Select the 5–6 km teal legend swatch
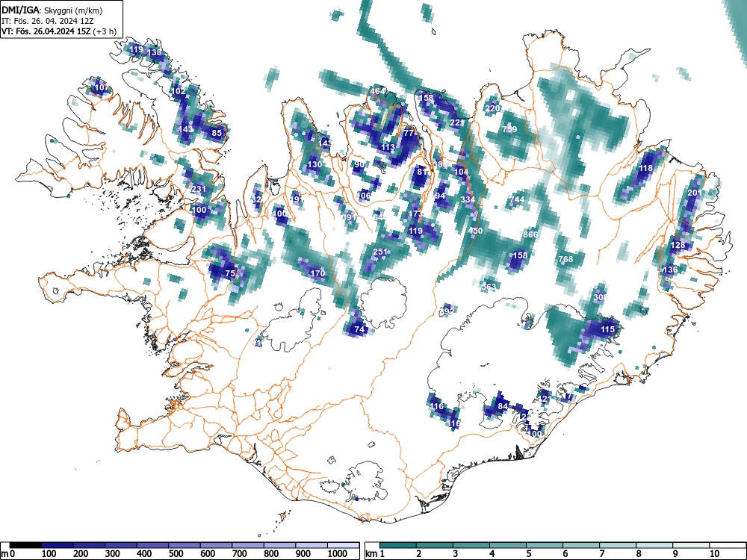Screen dimensions: 747x560 click(544, 545)
